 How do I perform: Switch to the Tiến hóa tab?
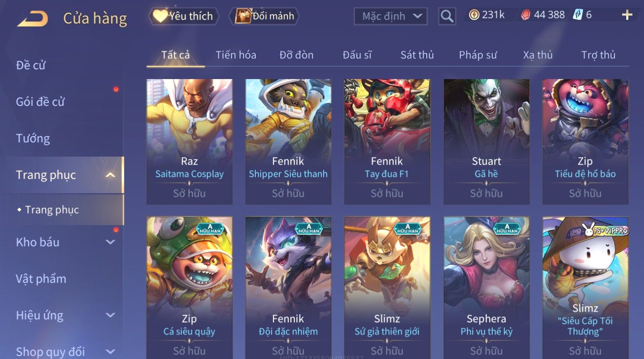pos(236,55)
